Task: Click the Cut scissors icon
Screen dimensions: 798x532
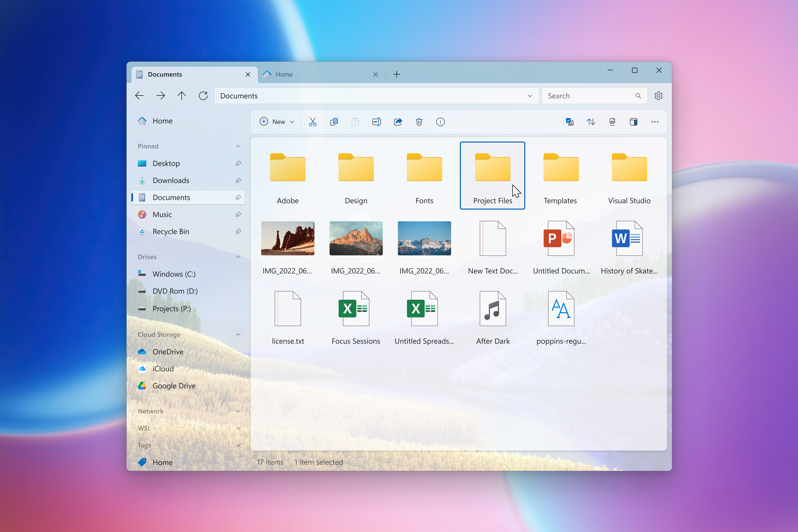Action: (313, 122)
